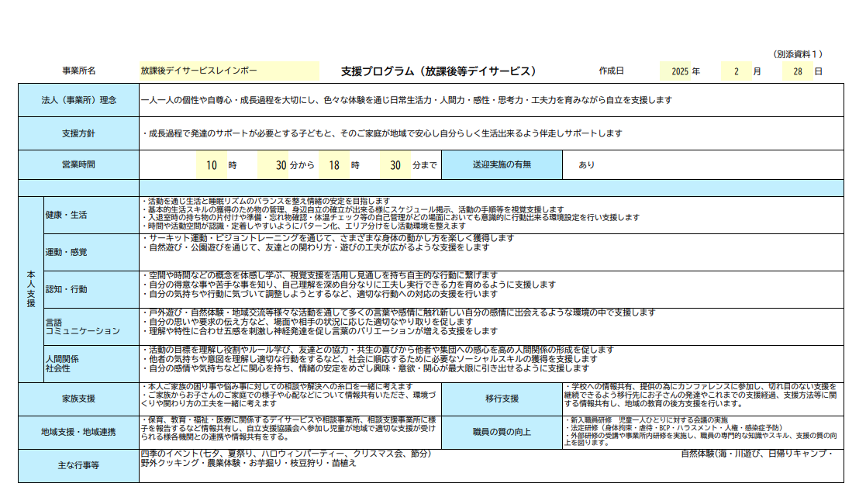Screen dimensions: 866x504
Task: Select the 主な行事等 header cell
Action: tap(78, 466)
